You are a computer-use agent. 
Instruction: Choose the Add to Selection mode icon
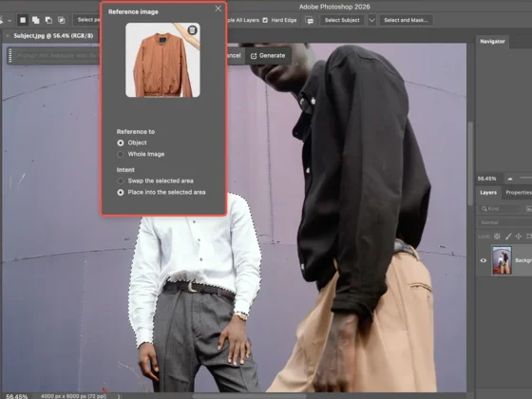pyautogui.click(x=36, y=20)
